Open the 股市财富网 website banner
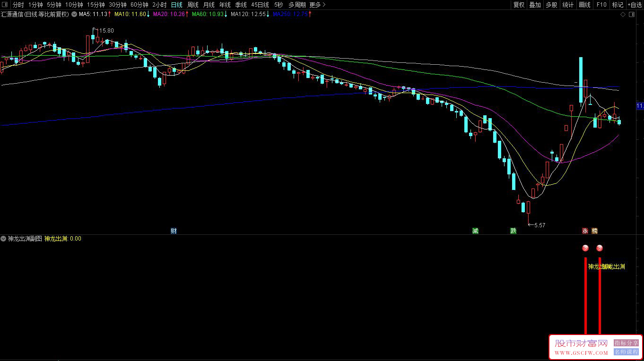 [581, 347]
